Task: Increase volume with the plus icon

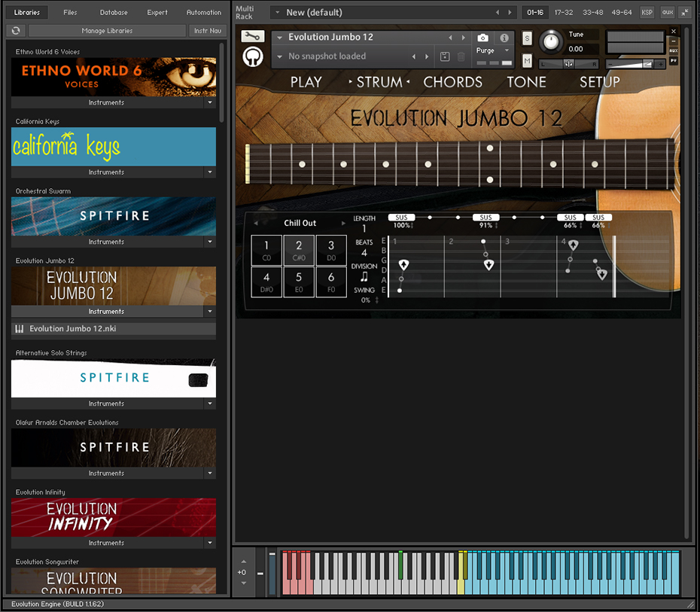Action: click(x=660, y=65)
